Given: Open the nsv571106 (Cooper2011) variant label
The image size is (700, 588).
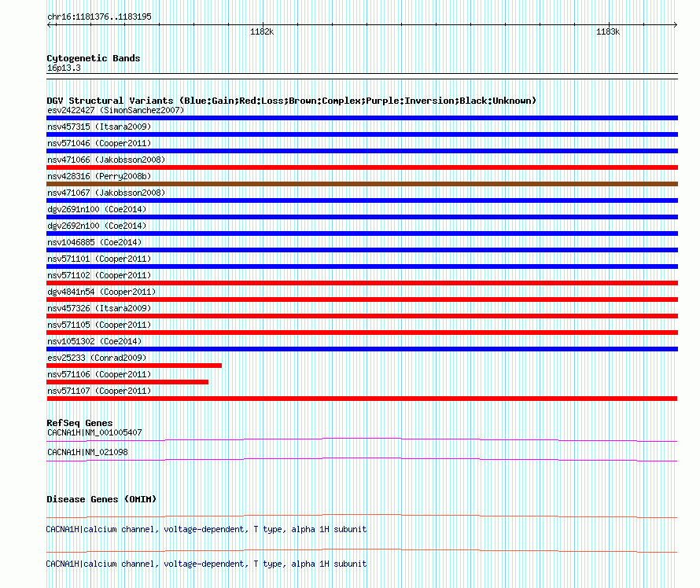Looking at the screenshot, I should [99, 374].
